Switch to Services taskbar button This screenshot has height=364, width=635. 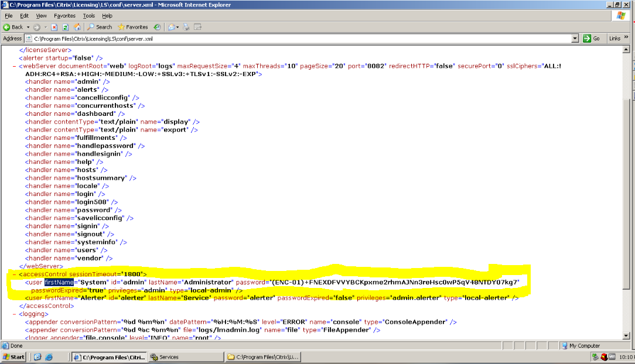click(186, 357)
